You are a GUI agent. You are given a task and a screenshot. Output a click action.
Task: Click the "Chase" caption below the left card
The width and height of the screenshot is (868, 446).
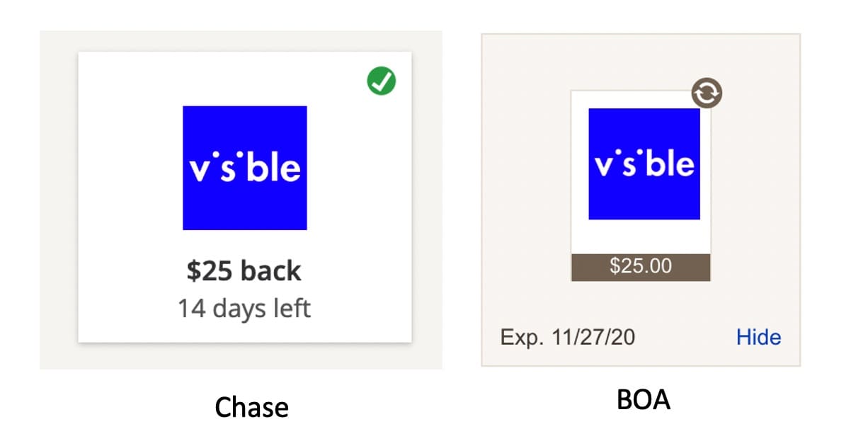pos(251,407)
